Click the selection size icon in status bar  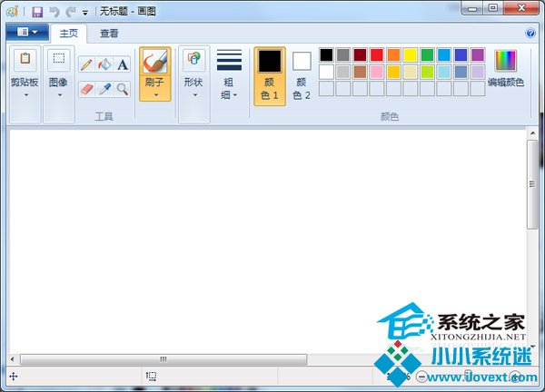coord(151,376)
